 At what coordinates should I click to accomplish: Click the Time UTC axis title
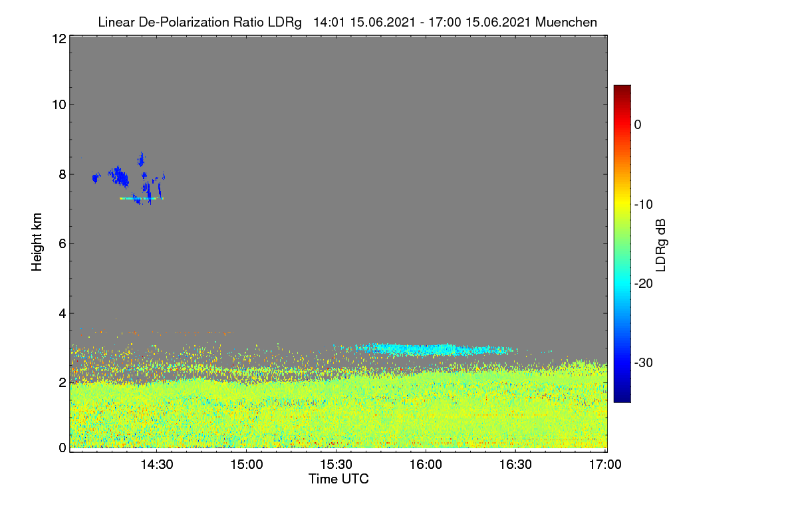pos(338,478)
